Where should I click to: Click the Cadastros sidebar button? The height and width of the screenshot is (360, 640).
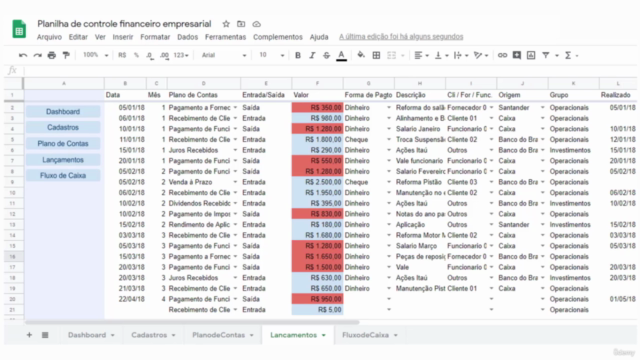pos(63,127)
